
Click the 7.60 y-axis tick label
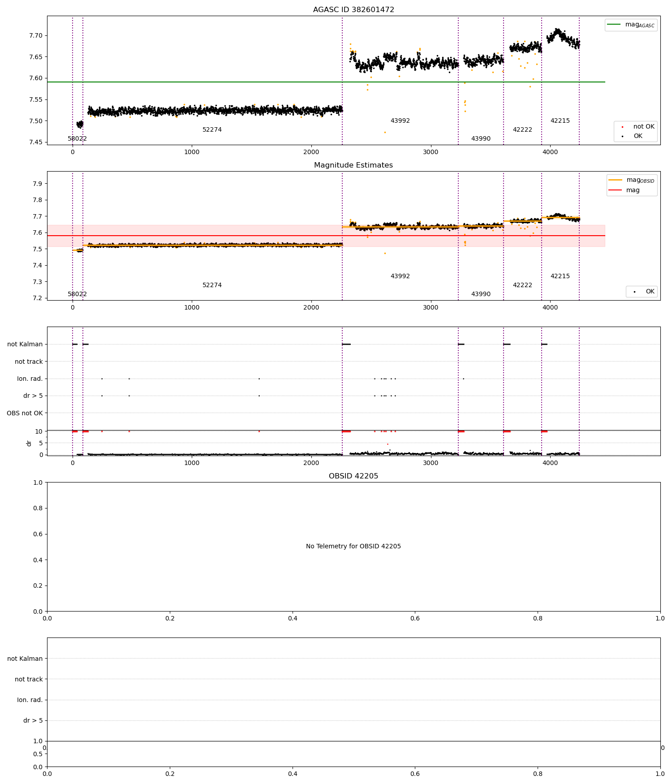pyautogui.click(x=36, y=78)
